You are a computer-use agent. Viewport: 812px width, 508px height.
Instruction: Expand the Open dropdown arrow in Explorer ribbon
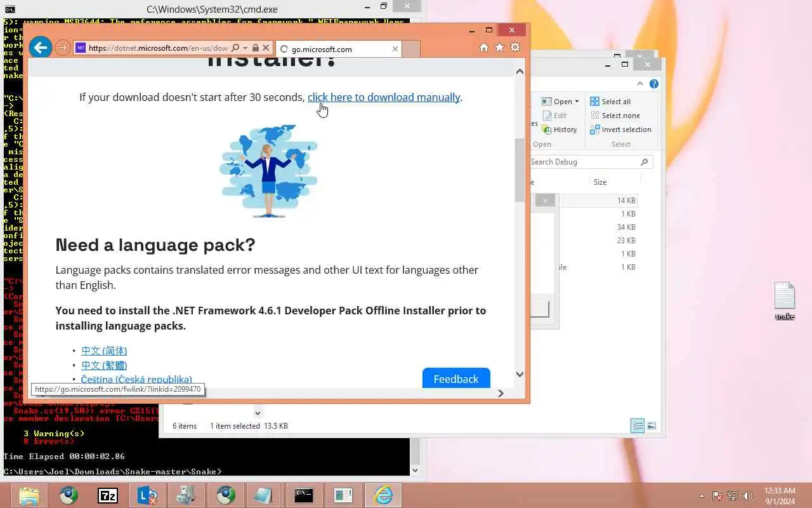coord(577,102)
